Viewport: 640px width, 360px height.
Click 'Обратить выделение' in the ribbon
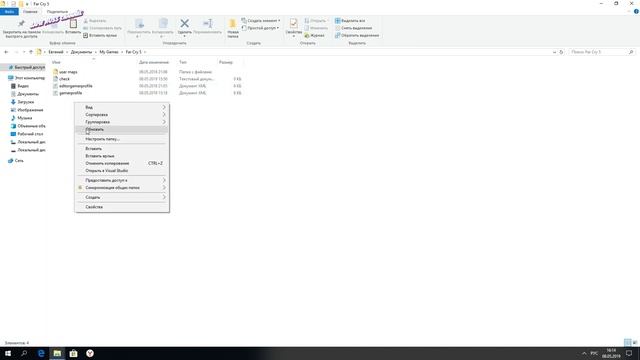pyautogui.click(x=357, y=36)
